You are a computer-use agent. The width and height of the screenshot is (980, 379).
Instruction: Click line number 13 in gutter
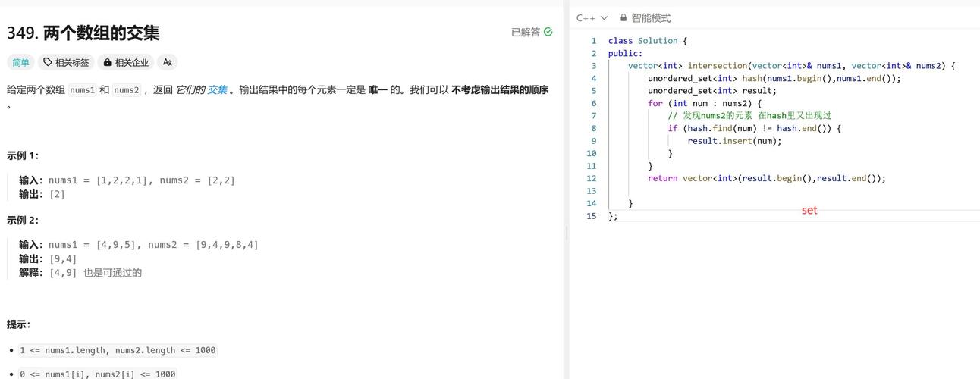click(592, 191)
